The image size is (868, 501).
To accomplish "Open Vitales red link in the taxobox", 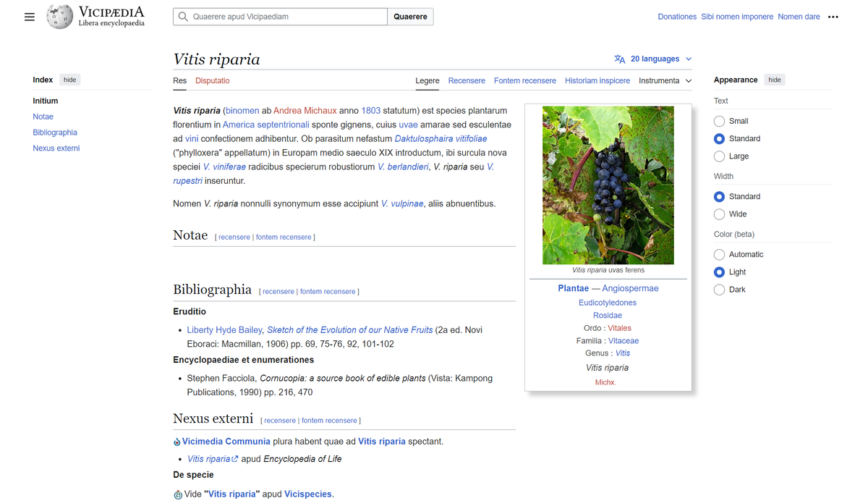I will click(x=620, y=329).
